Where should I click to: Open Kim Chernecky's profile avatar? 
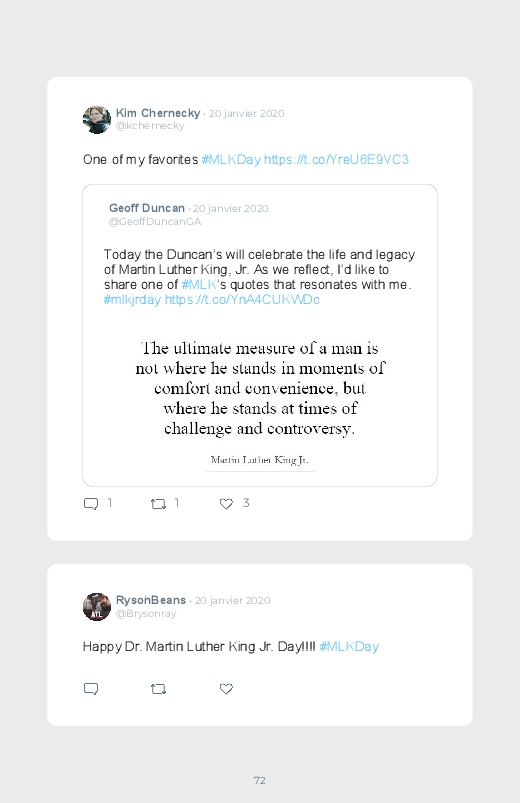pos(97,119)
